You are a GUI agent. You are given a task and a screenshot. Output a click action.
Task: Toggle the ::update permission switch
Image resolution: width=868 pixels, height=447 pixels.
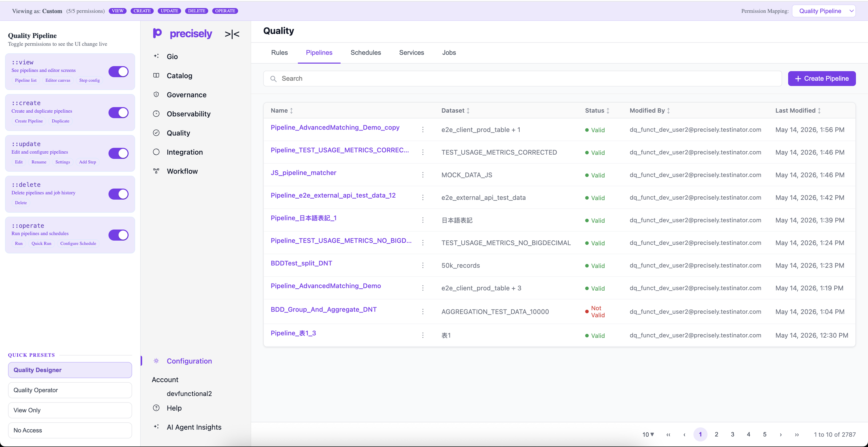click(x=119, y=153)
